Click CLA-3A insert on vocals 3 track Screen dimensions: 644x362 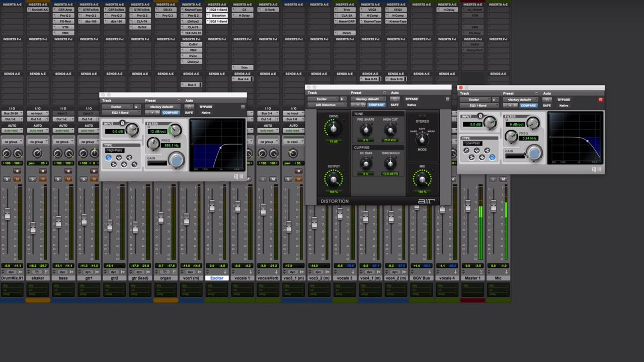[x=346, y=16]
